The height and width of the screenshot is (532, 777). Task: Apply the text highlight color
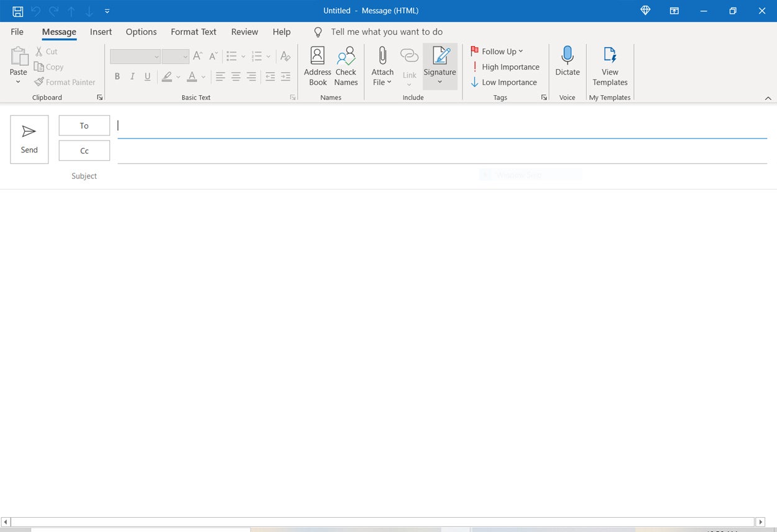[167, 76]
